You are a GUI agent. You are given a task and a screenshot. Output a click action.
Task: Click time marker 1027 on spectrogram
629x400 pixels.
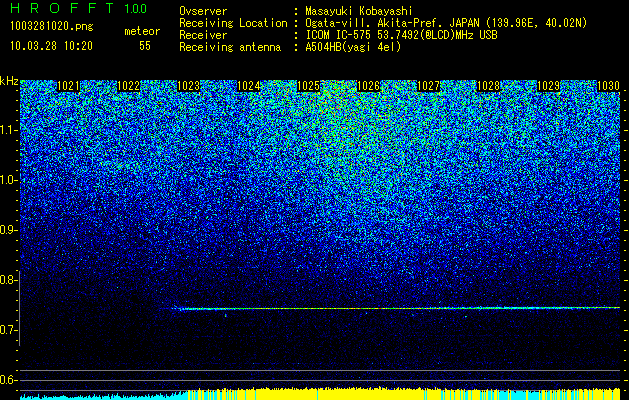428,86
